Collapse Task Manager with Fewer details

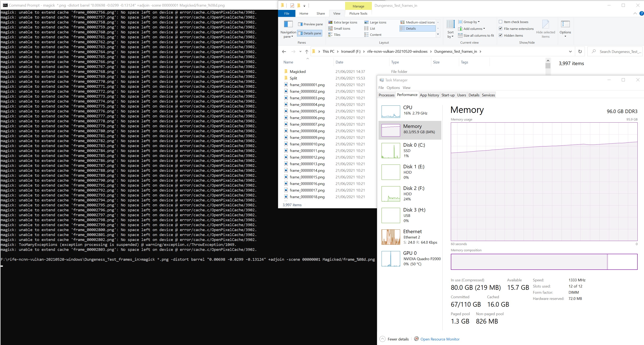394,339
